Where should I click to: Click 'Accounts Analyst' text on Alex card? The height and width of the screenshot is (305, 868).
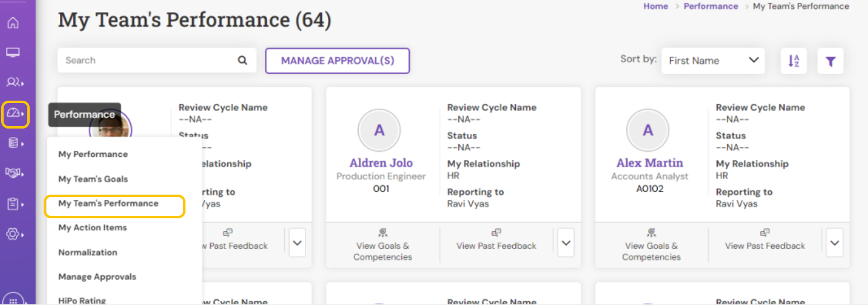[x=650, y=176]
